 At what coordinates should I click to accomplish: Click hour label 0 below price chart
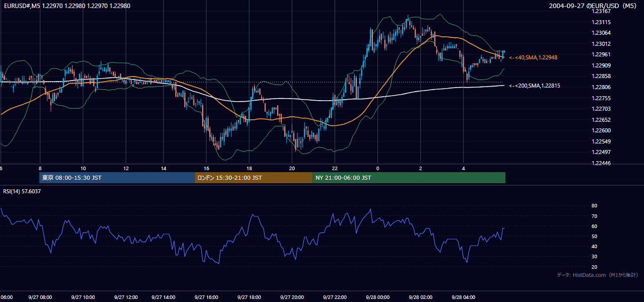(x=377, y=168)
